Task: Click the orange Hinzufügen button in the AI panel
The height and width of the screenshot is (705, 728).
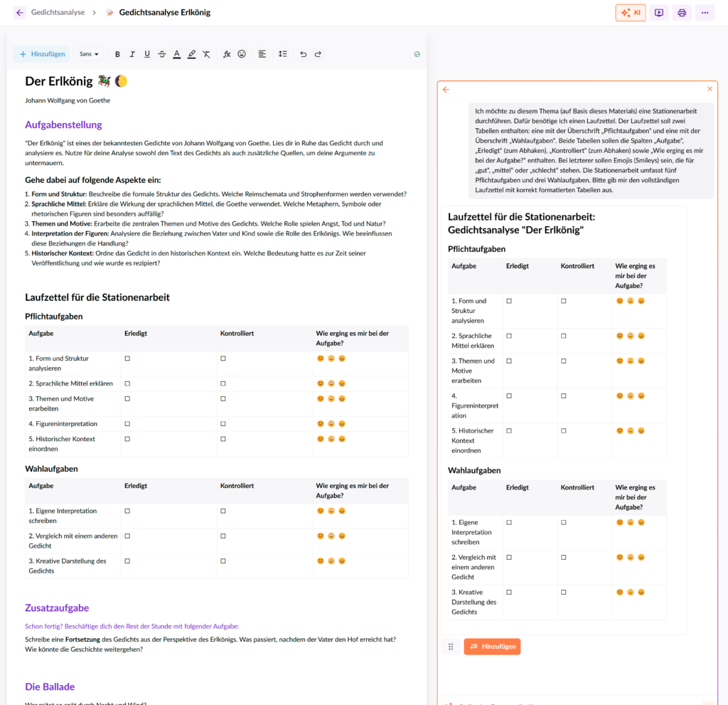Action: (x=492, y=647)
